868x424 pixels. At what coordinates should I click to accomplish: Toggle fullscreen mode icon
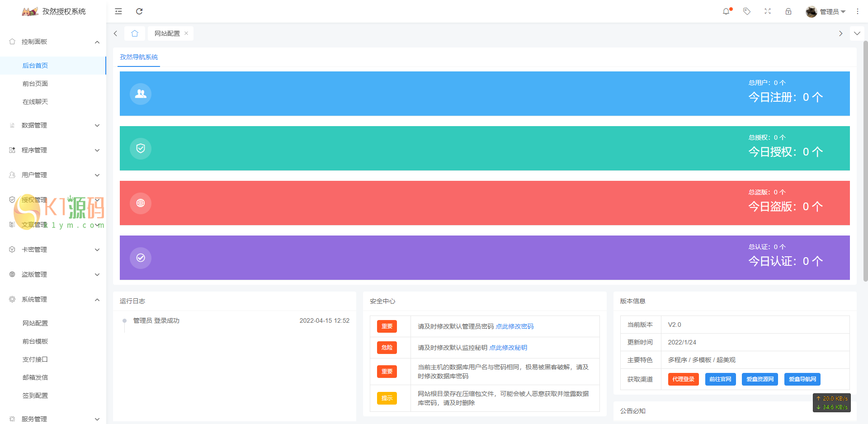[x=768, y=11]
